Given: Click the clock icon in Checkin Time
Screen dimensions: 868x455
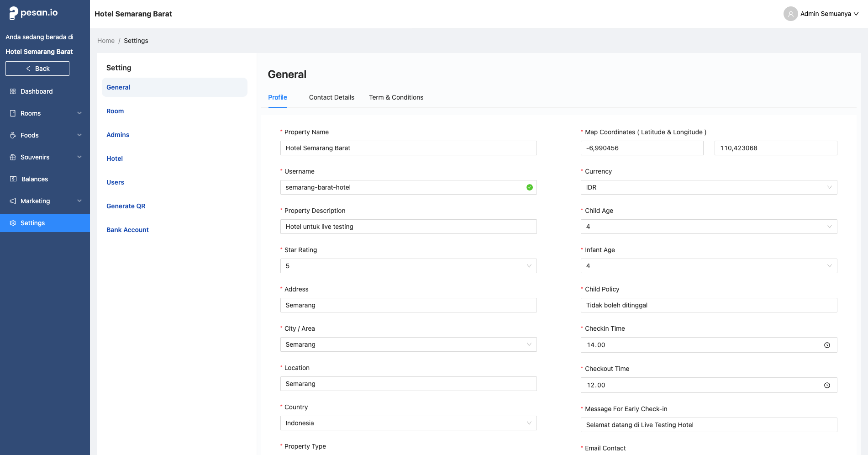Looking at the screenshot, I should point(827,345).
